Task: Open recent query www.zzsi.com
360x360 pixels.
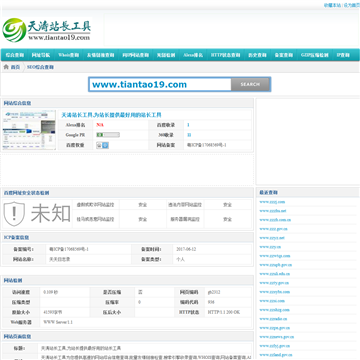Action: 272,301
